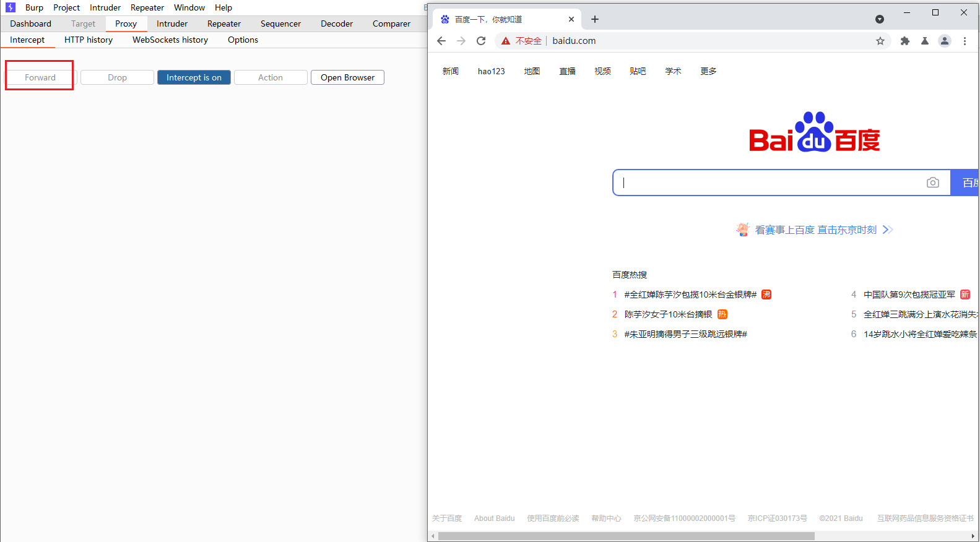Image resolution: width=980 pixels, height=542 pixels.
Task: Open the Window menu
Action: 189,7
